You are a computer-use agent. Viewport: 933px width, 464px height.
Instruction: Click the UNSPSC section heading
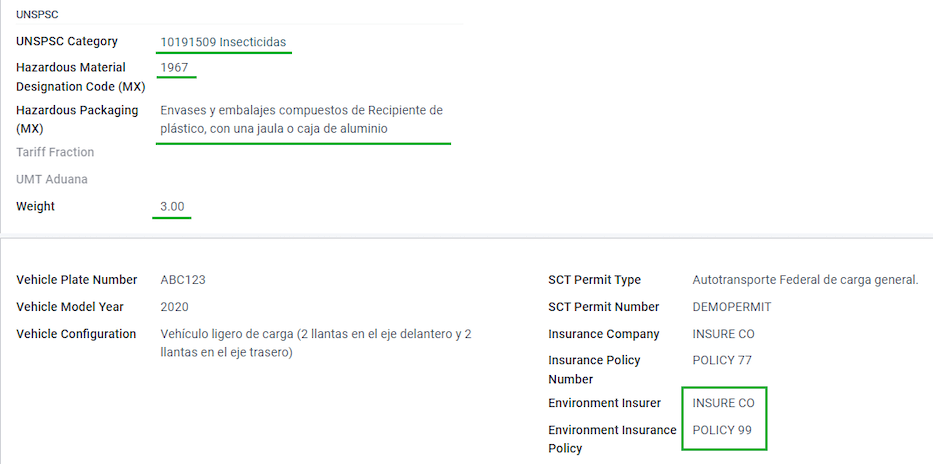pos(37,14)
